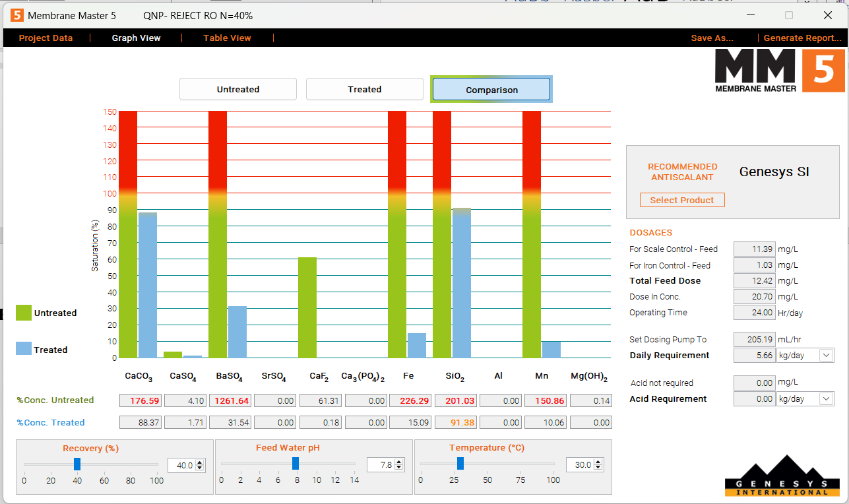
Task: Switch to Table View tab
Action: pyautogui.click(x=227, y=38)
